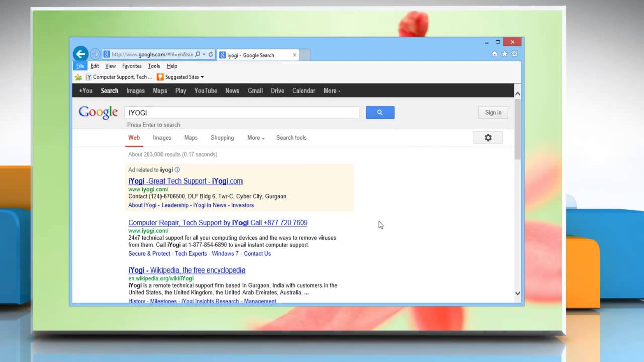Viewport: 644px width, 362px height.
Task: Click the page scrollbar up arrow
Action: pyautogui.click(x=517, y=93)
